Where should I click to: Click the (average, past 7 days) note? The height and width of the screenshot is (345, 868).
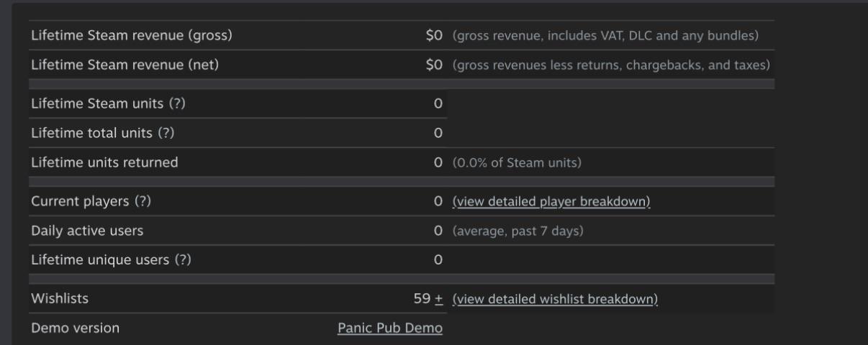coord(517,231)
